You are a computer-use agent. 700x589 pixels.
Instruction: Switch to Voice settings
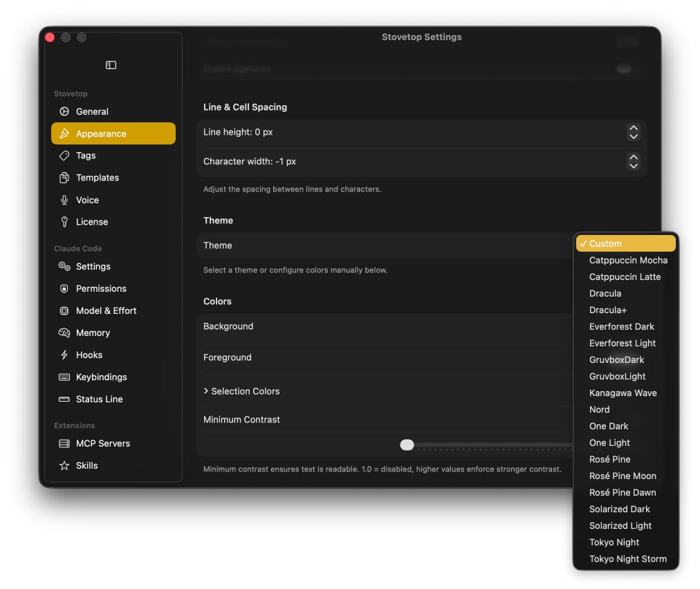pos(113,200)
